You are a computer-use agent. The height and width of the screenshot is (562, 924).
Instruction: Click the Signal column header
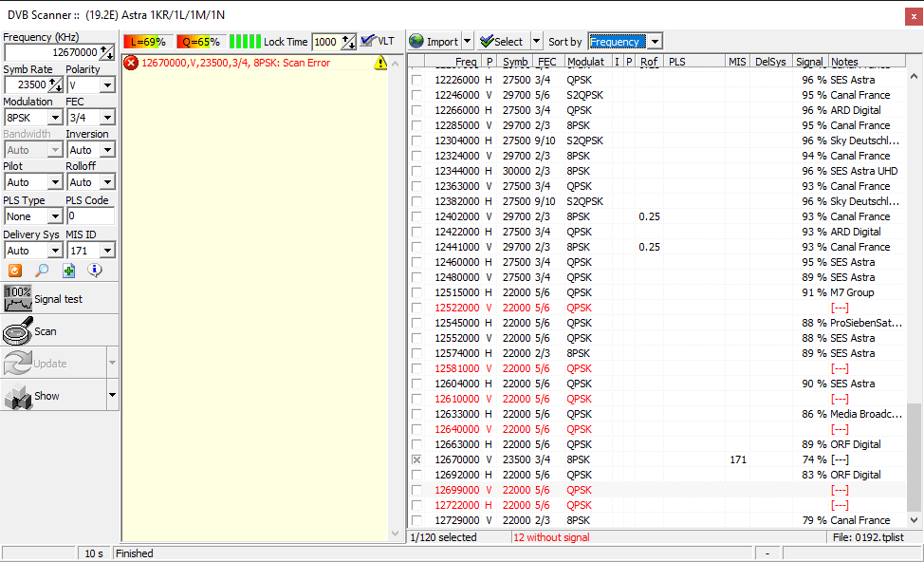click(x=809, y=62)
